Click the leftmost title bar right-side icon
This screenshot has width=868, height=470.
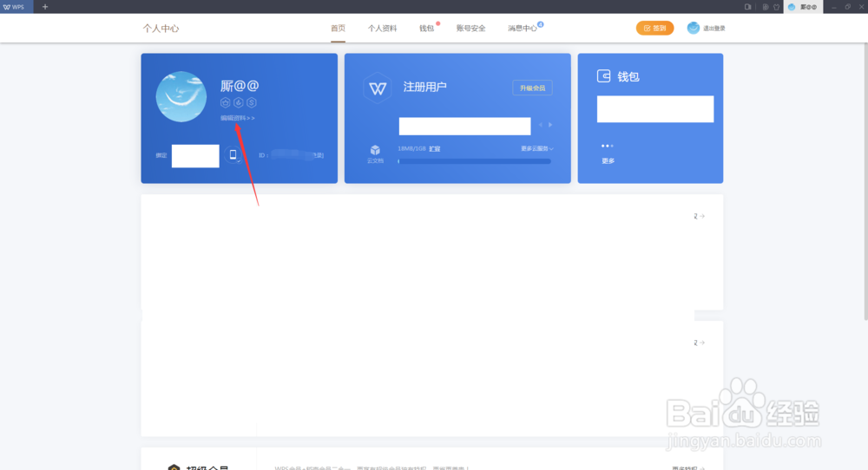point(748,7)
